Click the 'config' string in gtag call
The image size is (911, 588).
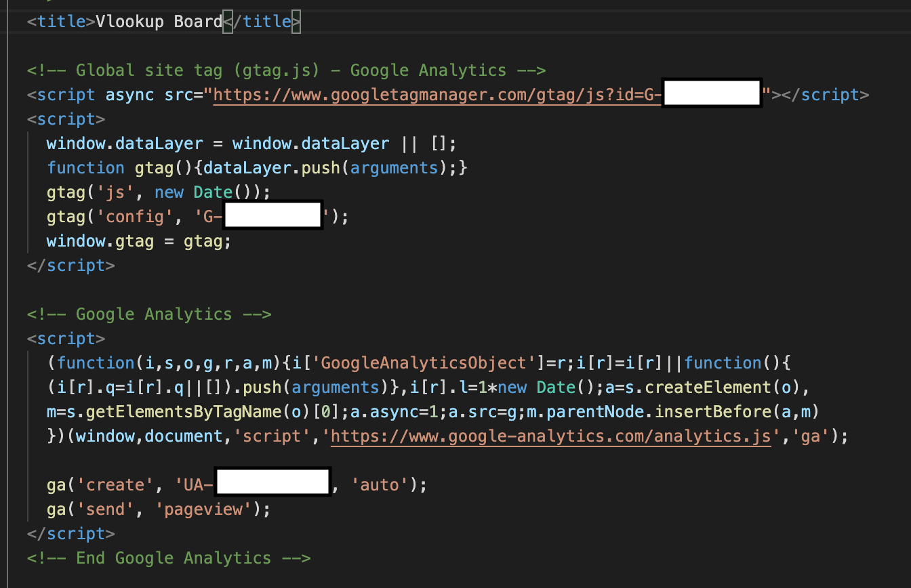(135, 216)
